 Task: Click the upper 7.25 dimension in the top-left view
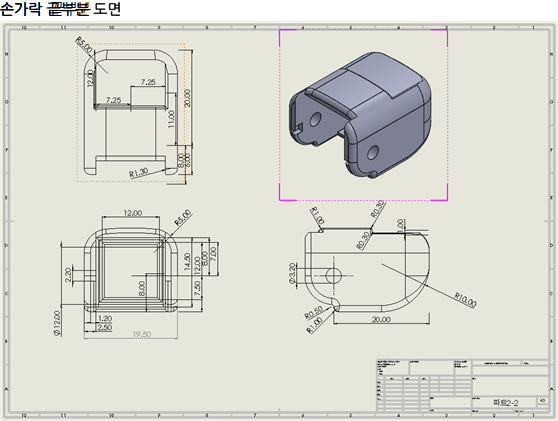[148, 82]
